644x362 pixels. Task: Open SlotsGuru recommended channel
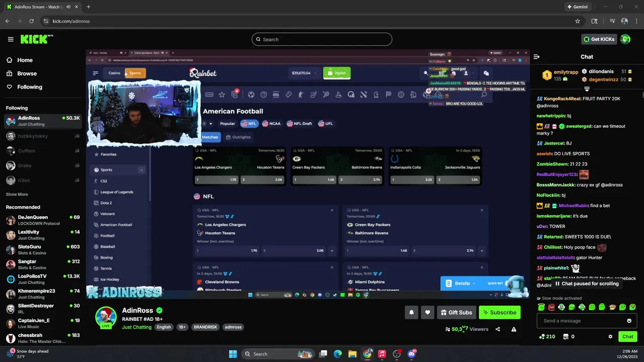point(42,250)
